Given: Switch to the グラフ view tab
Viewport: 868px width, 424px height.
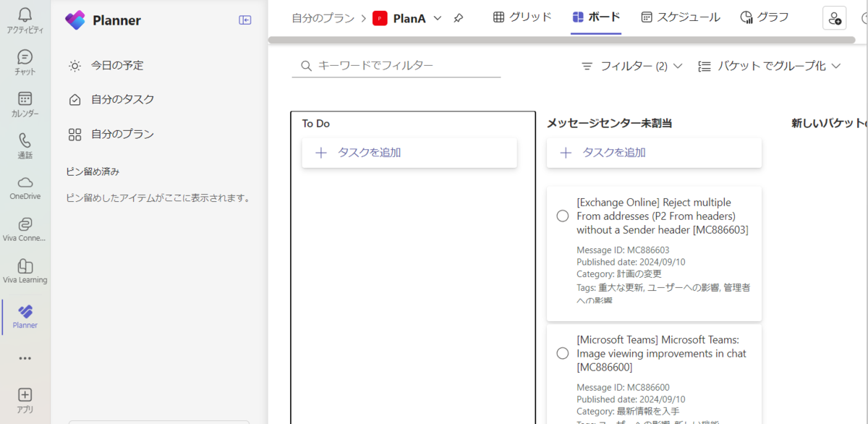Looking at the screenshot, I should (765, 17).
